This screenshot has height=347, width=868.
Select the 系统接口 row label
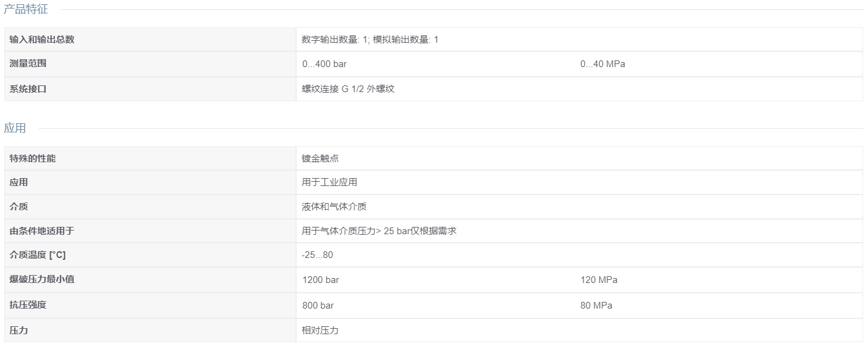coord(28,89)
